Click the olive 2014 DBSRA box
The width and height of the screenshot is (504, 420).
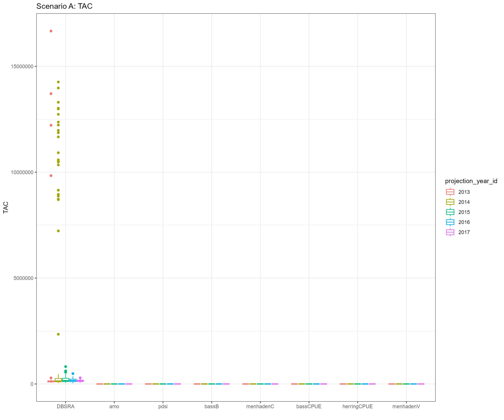58,380
